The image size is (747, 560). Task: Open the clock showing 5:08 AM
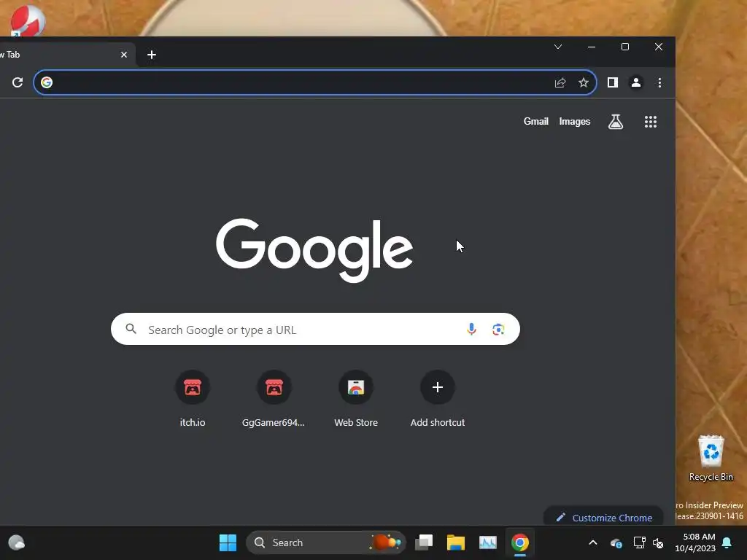[695, 542]
